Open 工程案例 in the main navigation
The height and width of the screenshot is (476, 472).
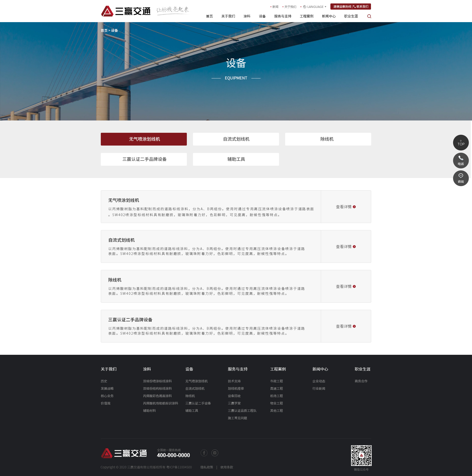coord(307,16)
